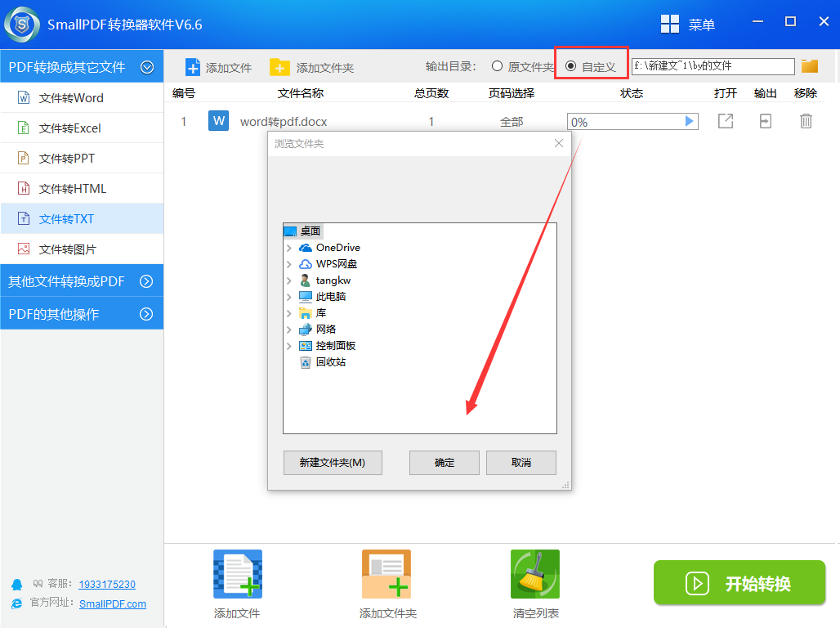This screenshot has width=840, height=628.
Task: Expand the PDF的其他操作 section
Action: (x=82, y=314)
